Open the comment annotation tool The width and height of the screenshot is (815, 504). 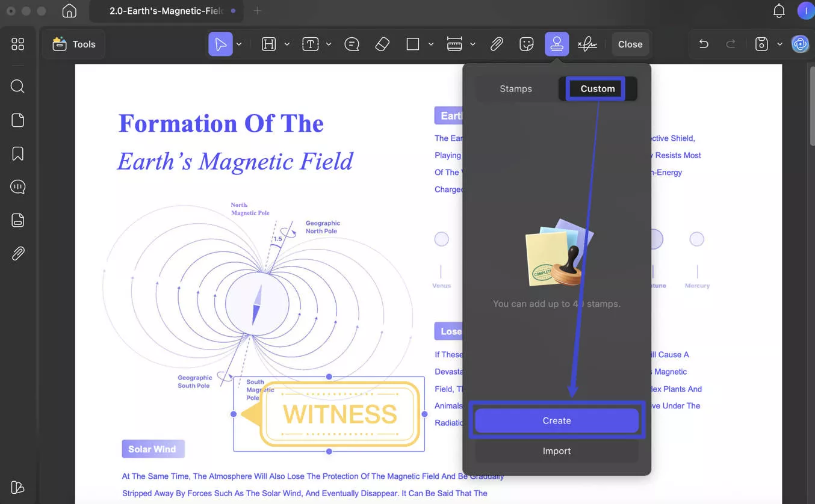tap(352, 43)
